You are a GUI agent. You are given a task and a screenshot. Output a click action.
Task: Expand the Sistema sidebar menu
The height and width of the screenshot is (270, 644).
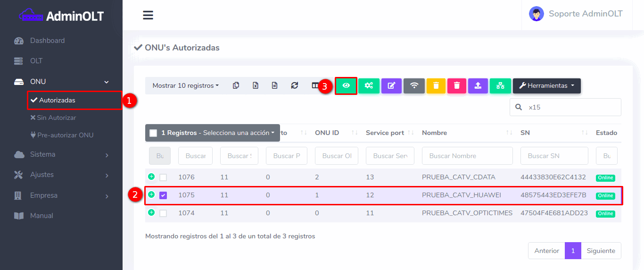[x=61, y=154]
